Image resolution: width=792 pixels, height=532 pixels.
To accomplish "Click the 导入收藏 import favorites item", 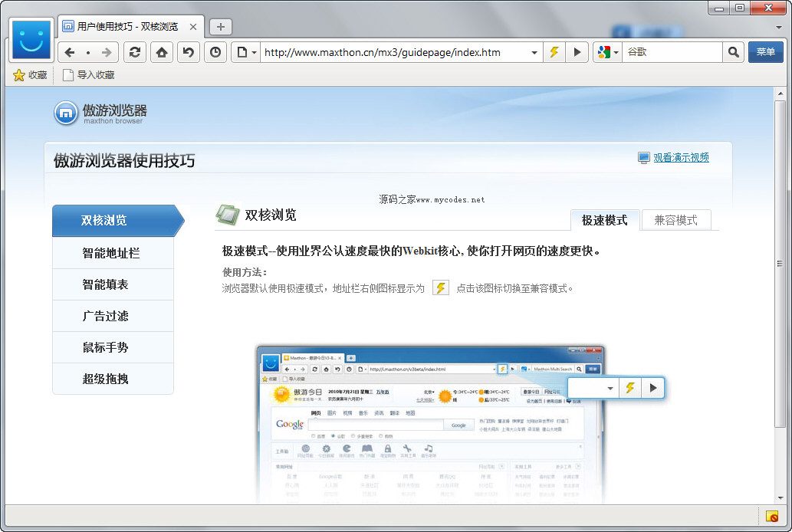I will (88, 75).
